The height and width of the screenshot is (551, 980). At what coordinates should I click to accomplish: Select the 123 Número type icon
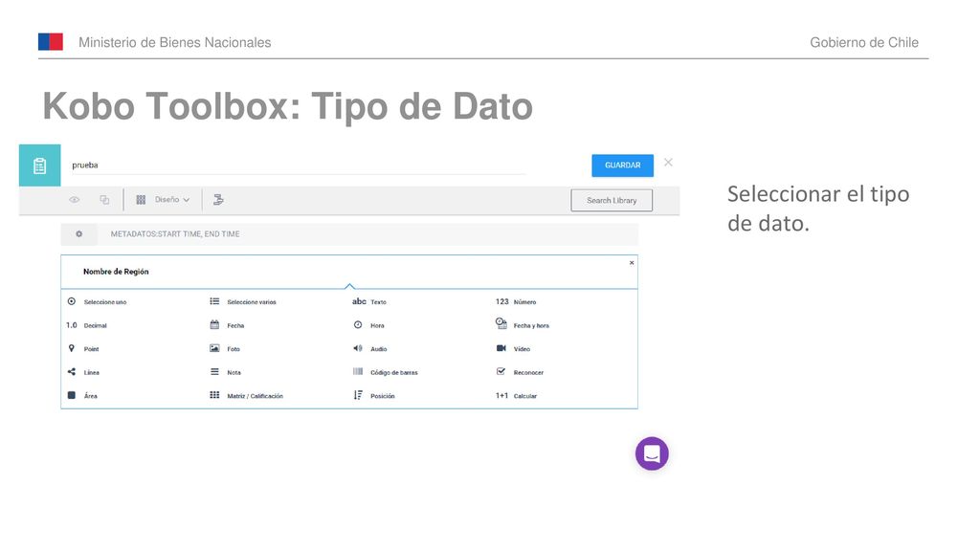coord(501,301)
